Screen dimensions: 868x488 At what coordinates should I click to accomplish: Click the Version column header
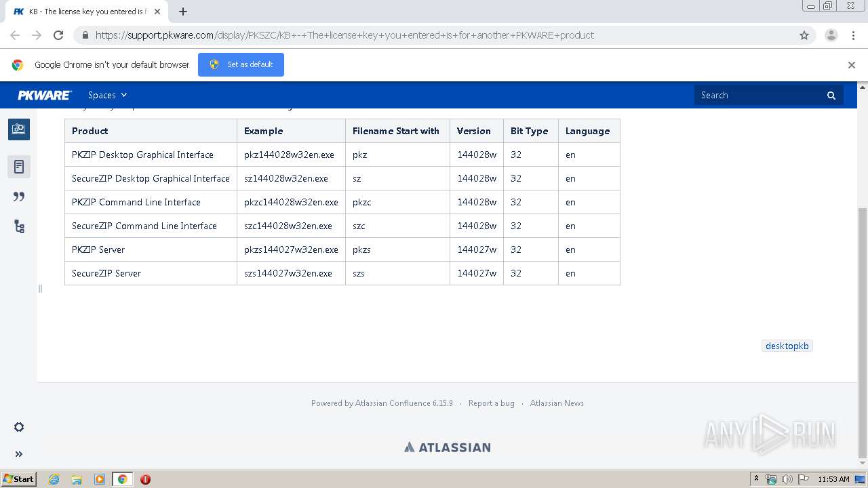[x=477, y=131]
